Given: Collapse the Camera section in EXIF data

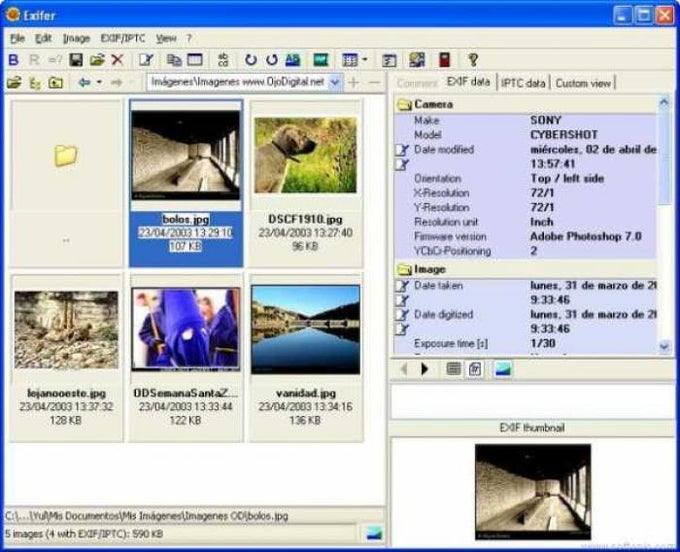Looking at the screenshot, I should pos(405,104).
